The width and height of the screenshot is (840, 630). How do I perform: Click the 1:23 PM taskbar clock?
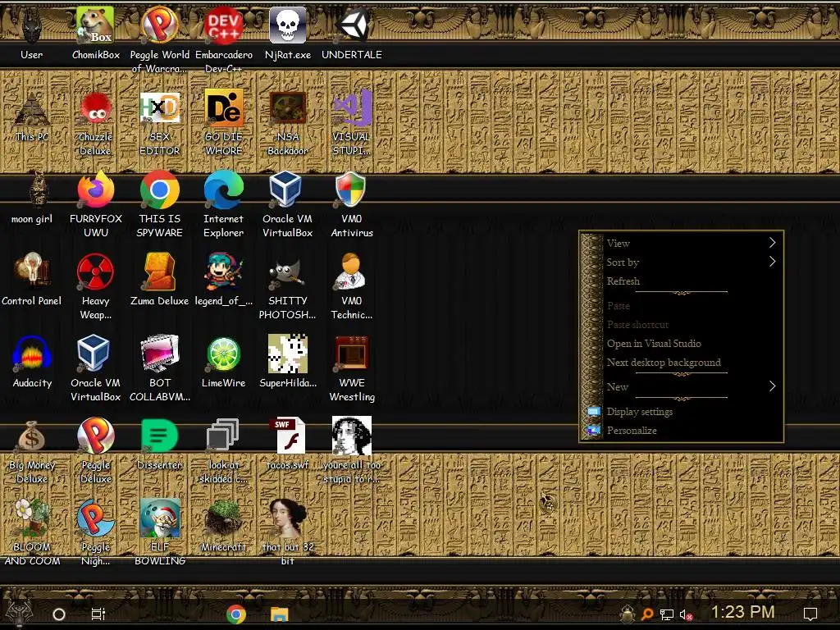tap(742, 612)
